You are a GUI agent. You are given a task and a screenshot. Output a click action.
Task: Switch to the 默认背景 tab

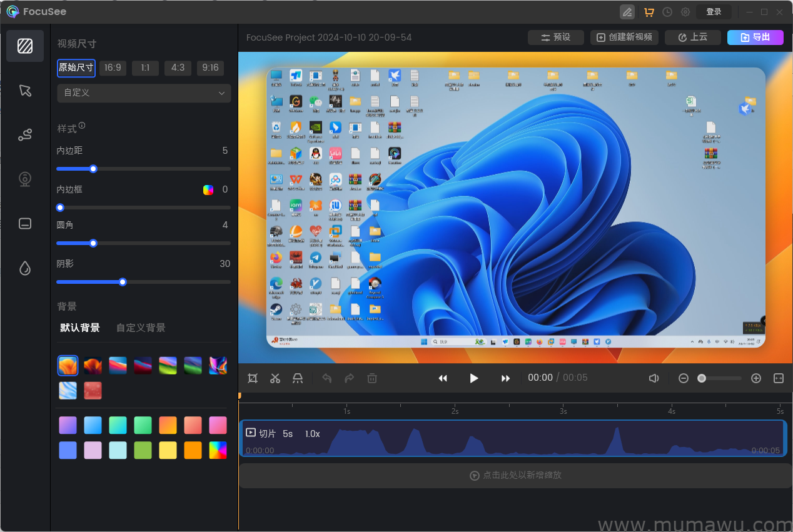coord(79,328)
